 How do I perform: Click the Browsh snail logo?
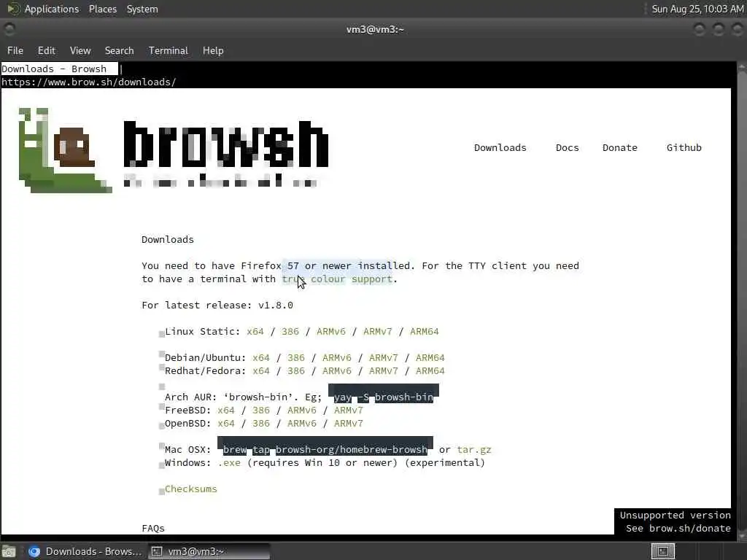coord(65,150)
